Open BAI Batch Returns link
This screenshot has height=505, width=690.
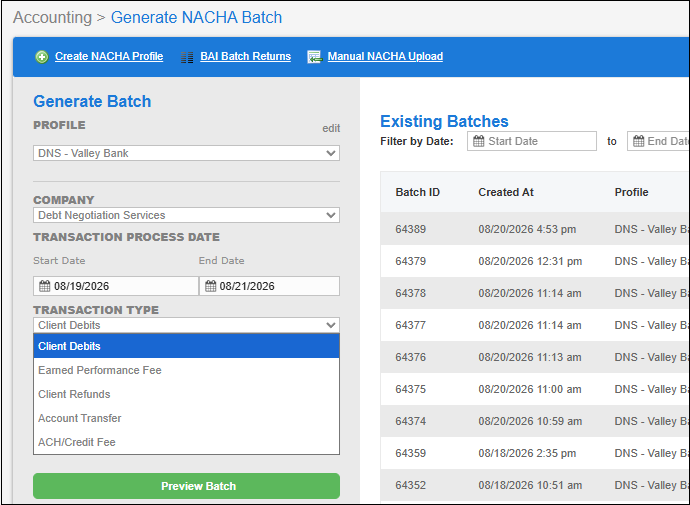tap(246, 56)
